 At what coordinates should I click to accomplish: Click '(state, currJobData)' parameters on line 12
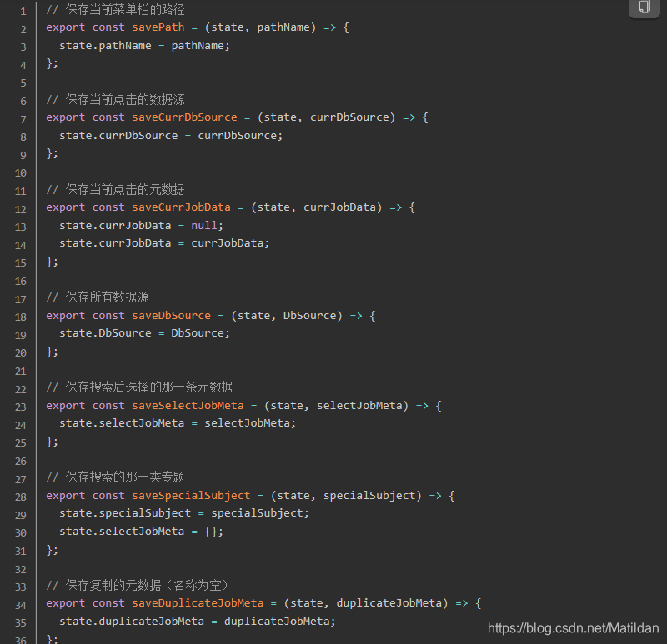[x=317, y=207]
